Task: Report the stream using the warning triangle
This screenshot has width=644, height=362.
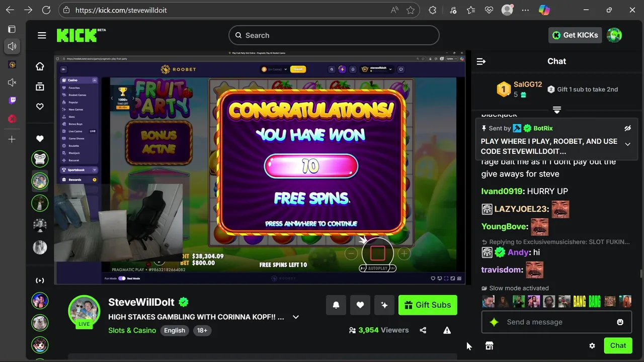Action: coord(447,330)
